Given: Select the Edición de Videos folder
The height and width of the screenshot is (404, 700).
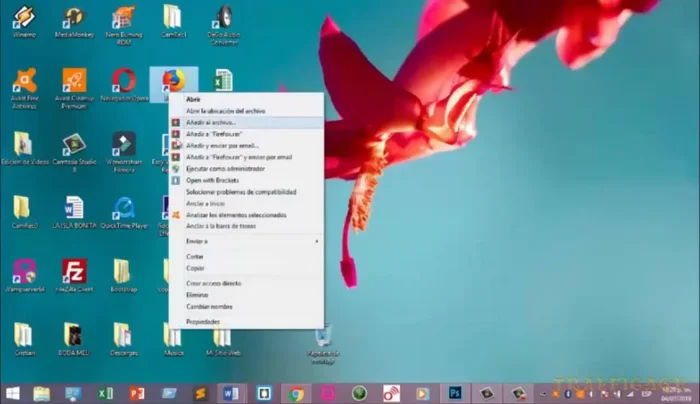Looking at the screenshot, I should tap(24, 149).
